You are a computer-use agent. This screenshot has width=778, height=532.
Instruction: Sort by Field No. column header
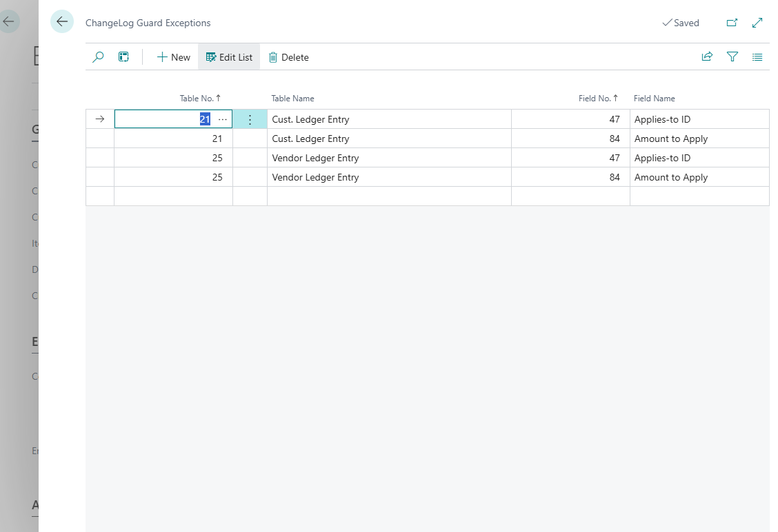point(598,98)
